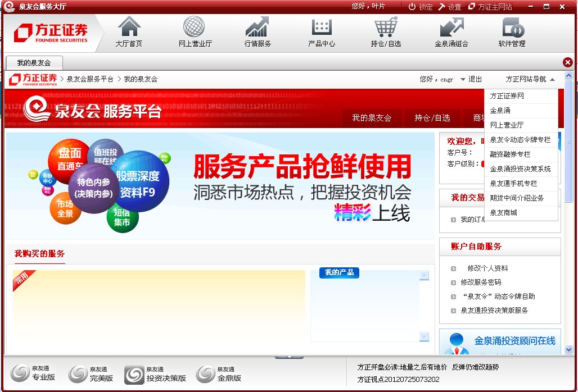Open 我的泉友会 banner nav tab

(372, 118)
